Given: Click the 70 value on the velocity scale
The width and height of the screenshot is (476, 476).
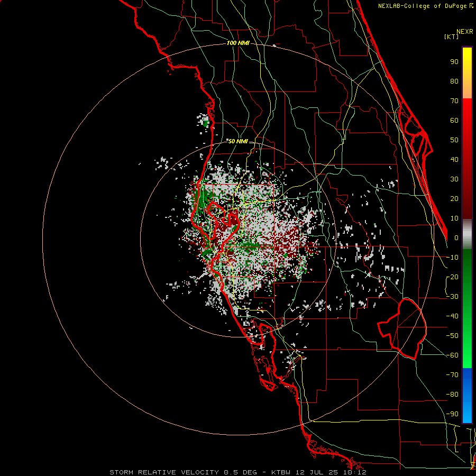Looking at the screenshot, I should 454,101.
